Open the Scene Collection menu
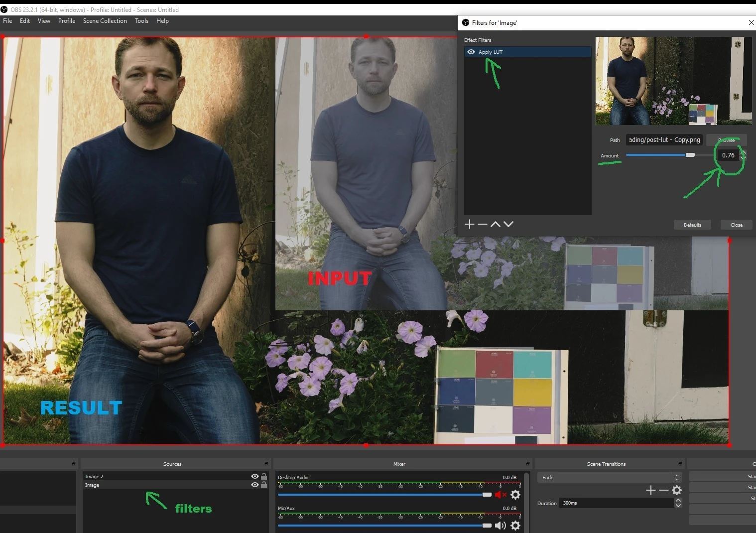 (x=105, y=21)
